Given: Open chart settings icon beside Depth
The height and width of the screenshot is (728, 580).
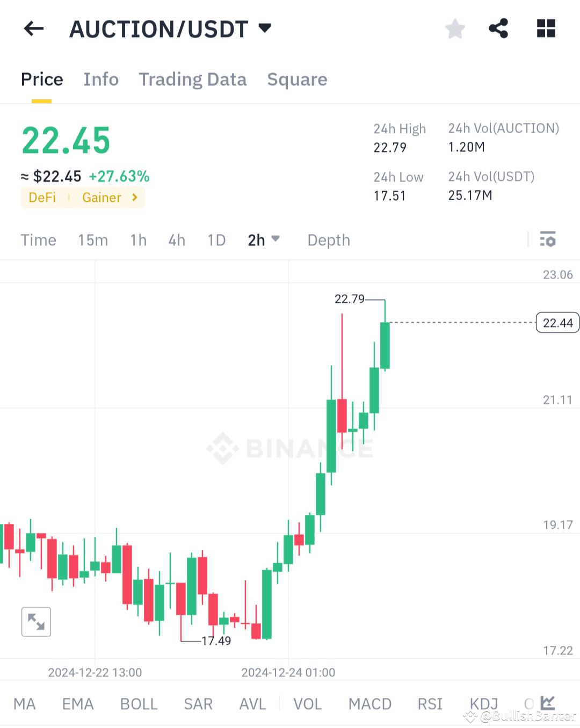Looking at the screenshot, I should (x=548, y=240).
